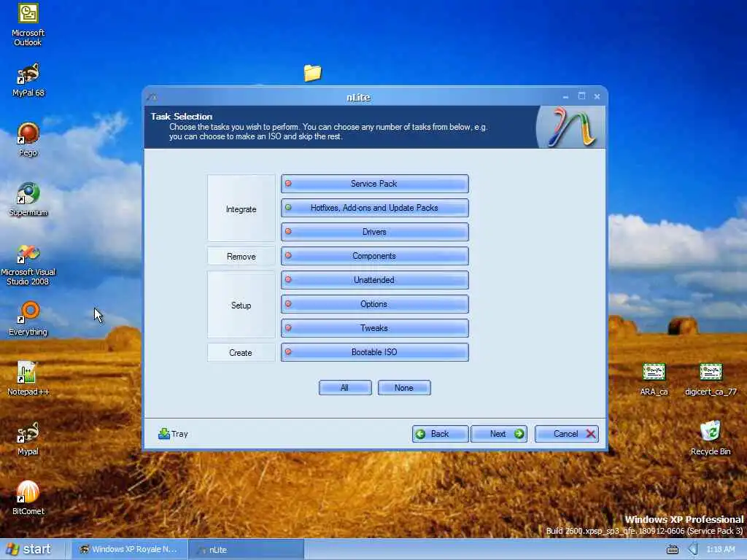Image resolution: width=747 pixels, height=560 pixels.
Task: Toggle the Tweaks setup task
Action: pos(374,328)
